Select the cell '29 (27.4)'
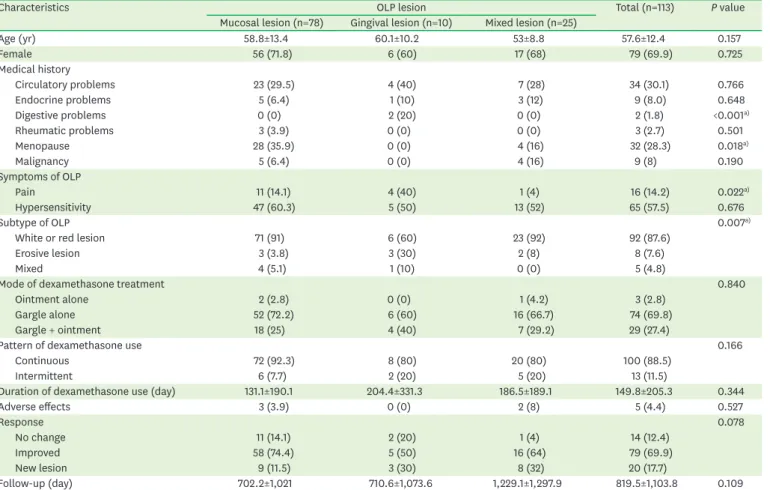 649,330
